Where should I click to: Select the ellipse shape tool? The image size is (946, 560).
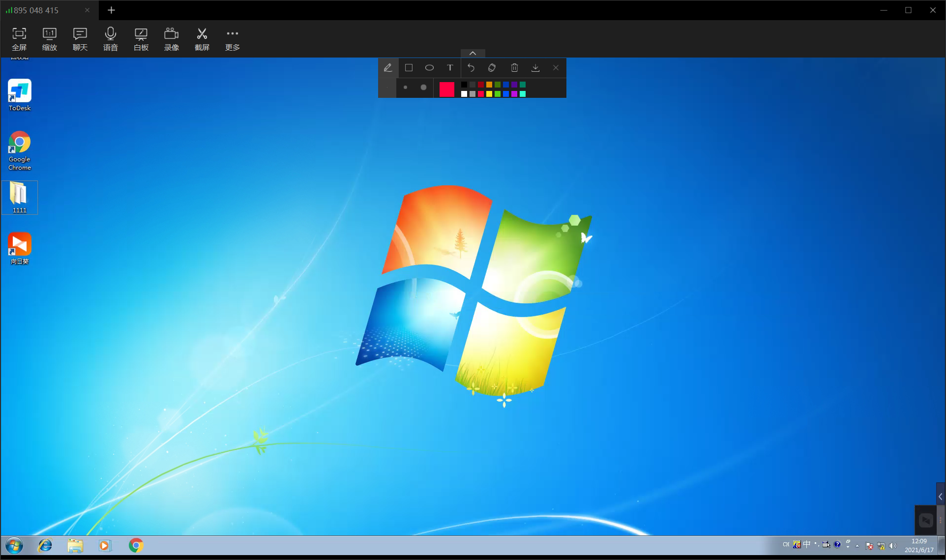[429, 68]
